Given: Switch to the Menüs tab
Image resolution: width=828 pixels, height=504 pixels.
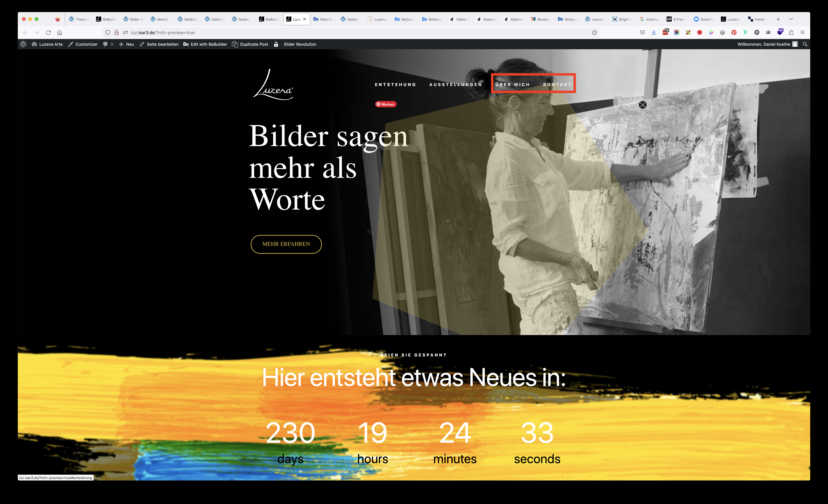Looking at the screenshot, I should 161,19.
